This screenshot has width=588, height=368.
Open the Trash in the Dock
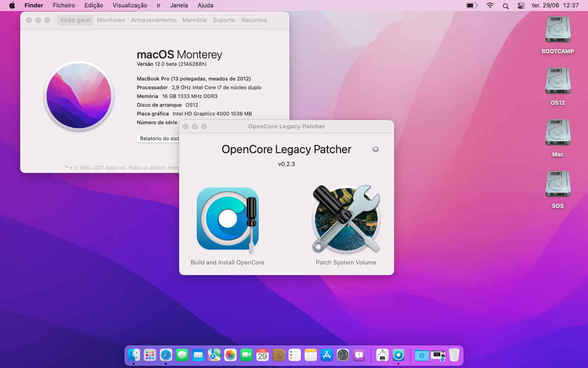coord(454,355)
